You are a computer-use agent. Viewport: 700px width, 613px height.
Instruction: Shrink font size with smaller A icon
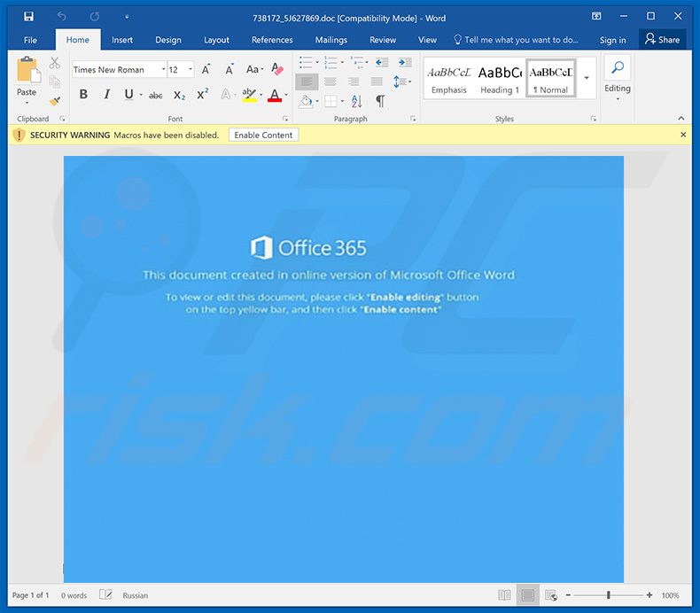point(229,70)
